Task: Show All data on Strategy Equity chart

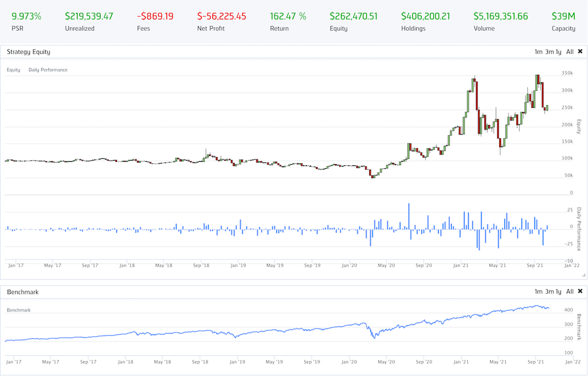Action: (569, 52)
